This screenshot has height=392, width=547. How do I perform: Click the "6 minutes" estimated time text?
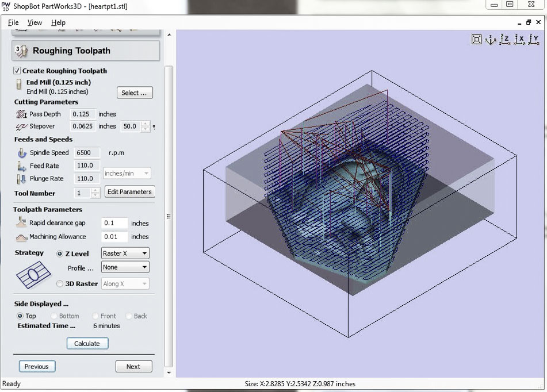(x=106, y=326)
